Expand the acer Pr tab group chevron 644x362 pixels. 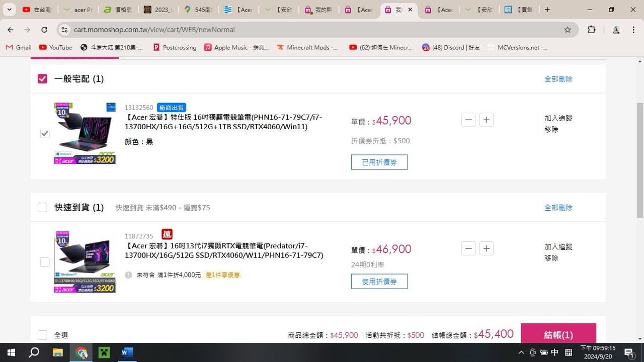click(65, 9)
